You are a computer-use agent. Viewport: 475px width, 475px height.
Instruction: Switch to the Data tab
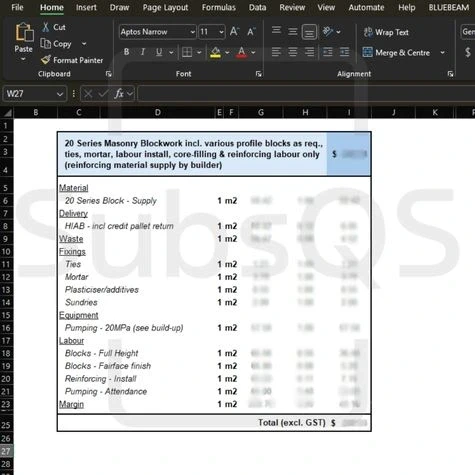tap(257, 7)
